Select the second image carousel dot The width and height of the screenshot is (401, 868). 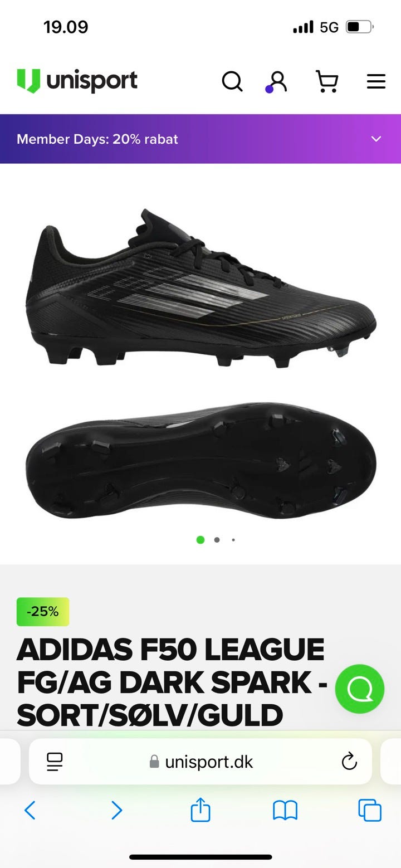click(x=217, y=540)
